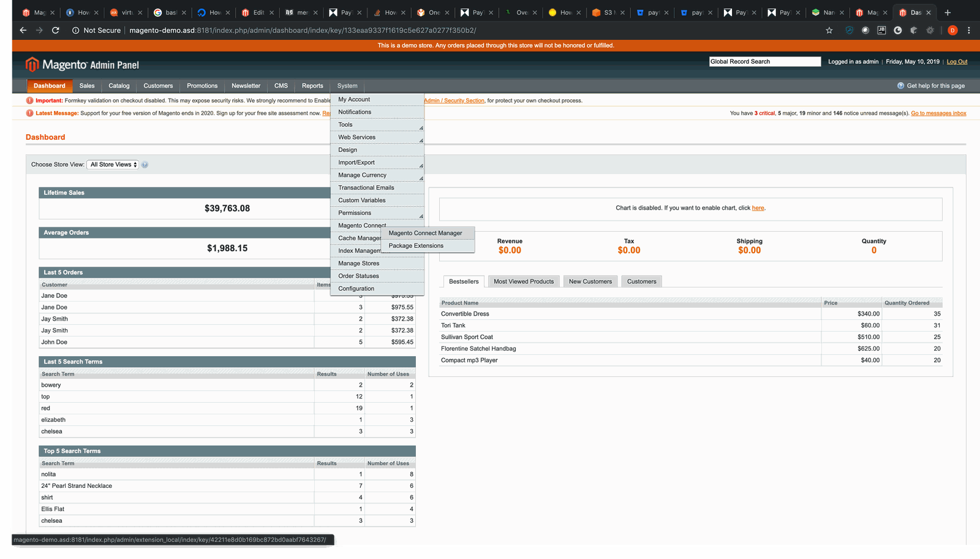Viewport: 980px width, 559px height.
Task: Click the John Doe order row
Action: pos(227,342)
